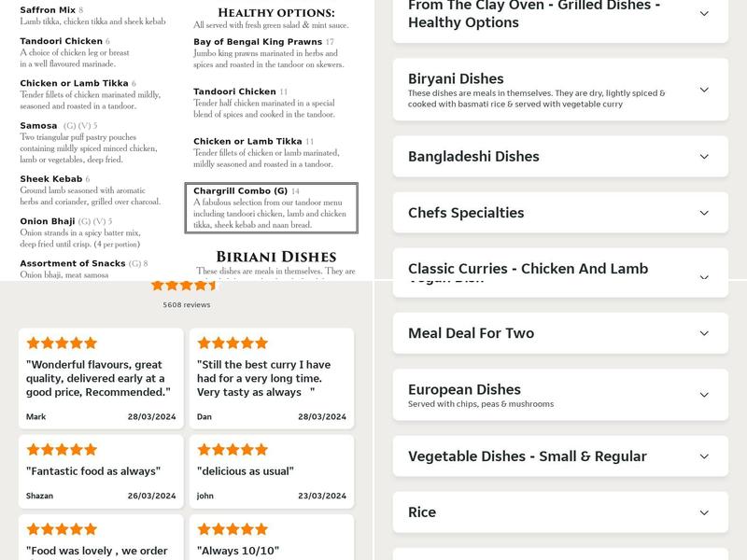
Task: Open From The Clay Oven grilled dishes section
Action: [558, 21]
